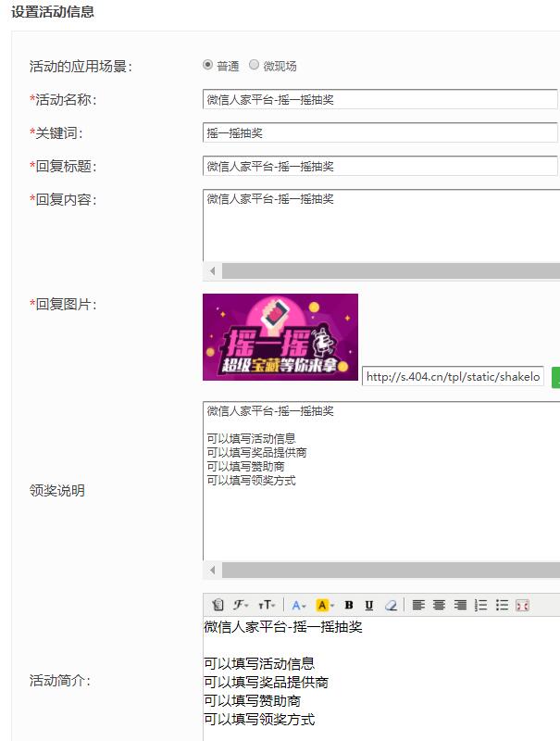Open the highlight background color picker
This screenshot has height=741, width=560.
click(325, 605)
